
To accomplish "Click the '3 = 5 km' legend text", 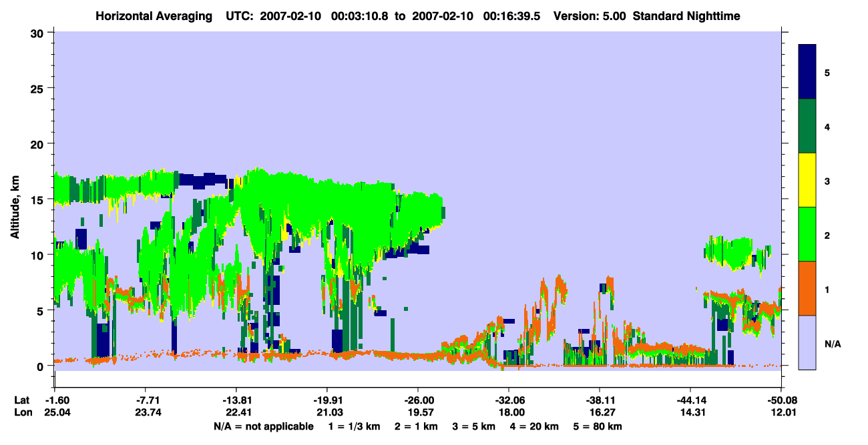I will point(475,426).
